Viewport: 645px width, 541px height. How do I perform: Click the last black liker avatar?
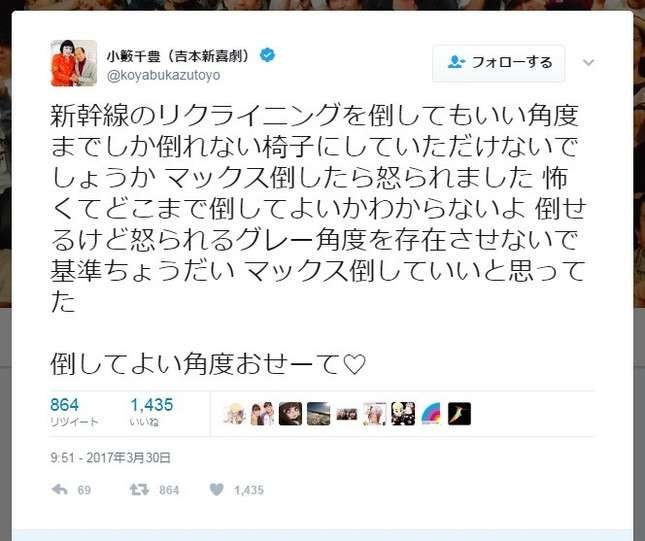click(459, 414)
